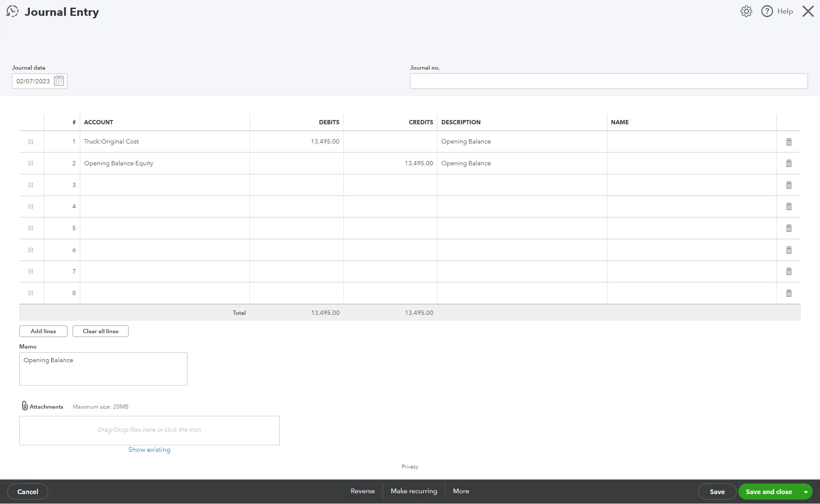Click the drag handle icon on row 1
Screen dimensions: 820x504
click(30, 141)
